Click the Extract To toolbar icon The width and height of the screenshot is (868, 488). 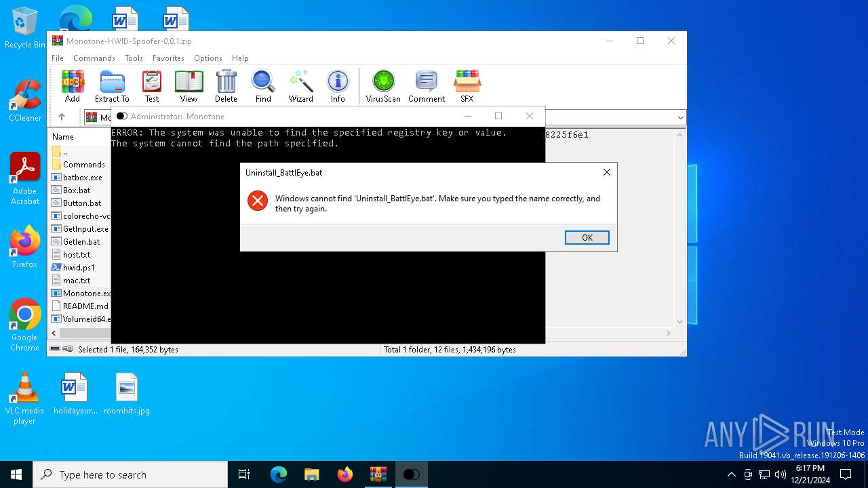(112, 86)
